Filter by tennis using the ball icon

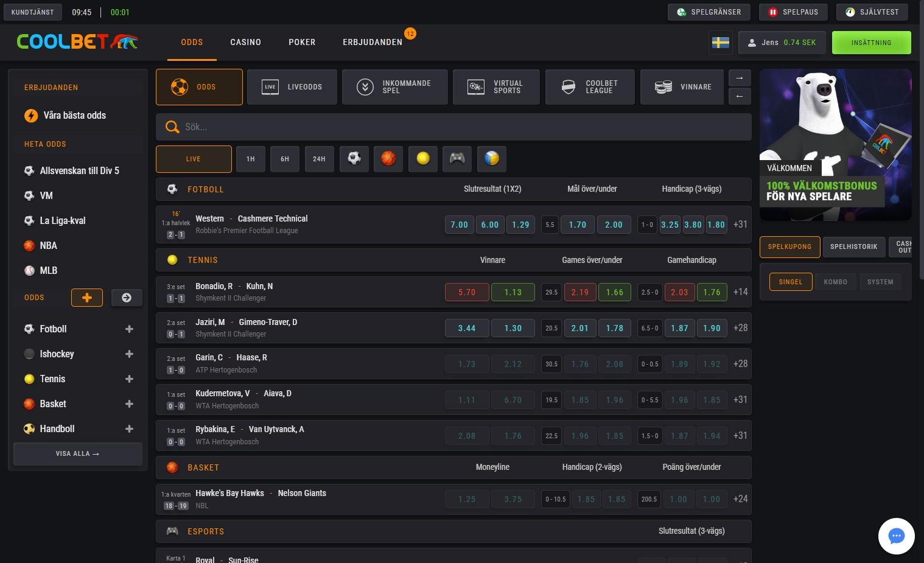pos(422,159)
